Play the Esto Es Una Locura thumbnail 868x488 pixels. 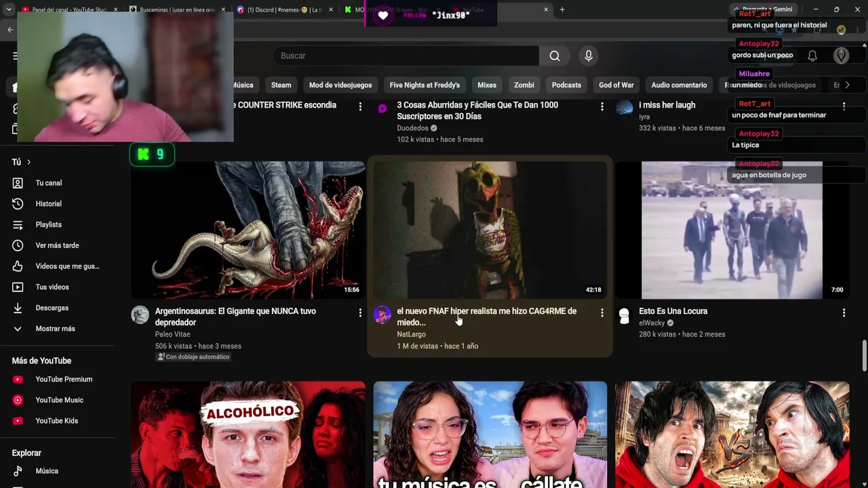732,230
